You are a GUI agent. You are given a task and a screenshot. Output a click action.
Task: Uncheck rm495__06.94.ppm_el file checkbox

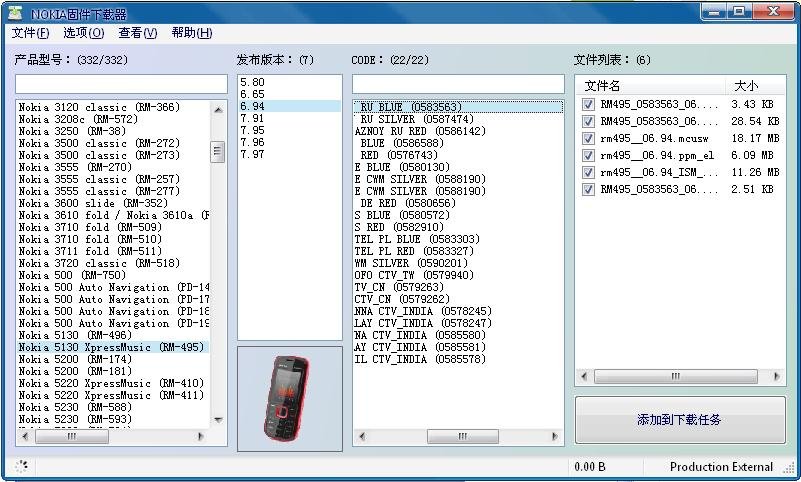(x=588, y=155)
